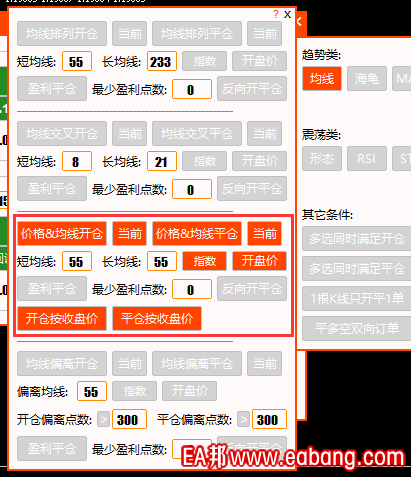
Task: Edit 平仓偏离点数 field showing 300
Action: click(x=269, y=419)
